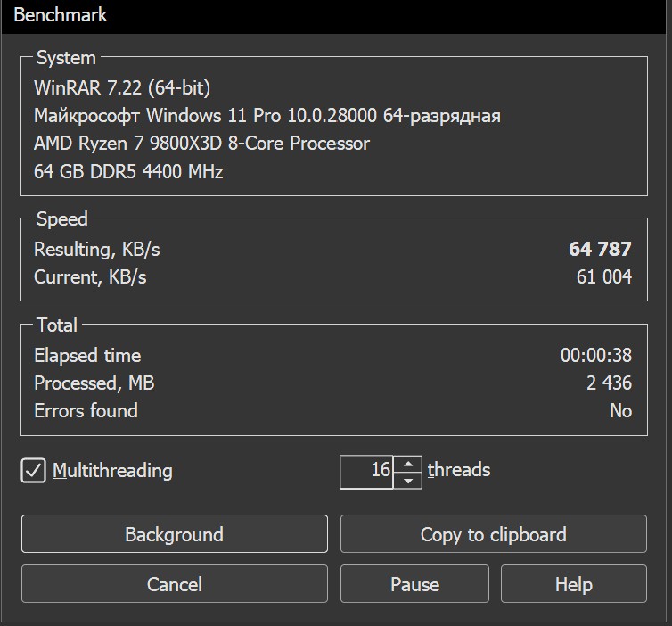The height and width of the screenshot is (626, 672).
Task: Select the resulting speed value 64 787
Action: click(600, 249)
